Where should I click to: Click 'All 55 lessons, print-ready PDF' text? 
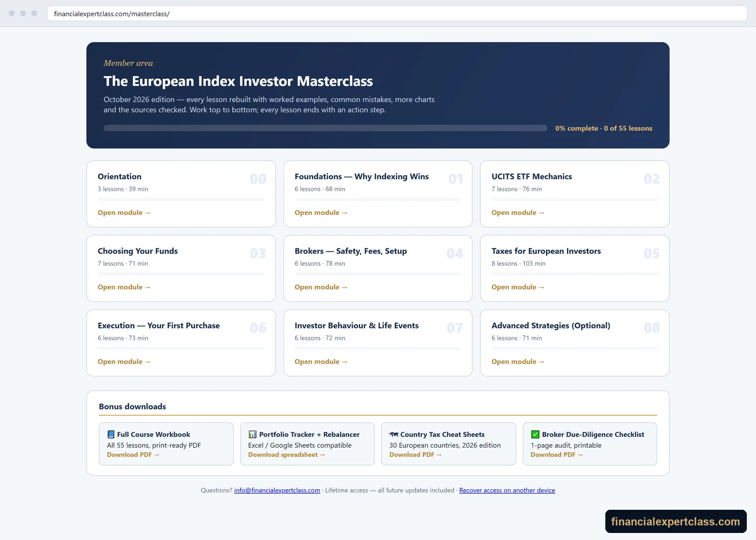tap(154, 446)
